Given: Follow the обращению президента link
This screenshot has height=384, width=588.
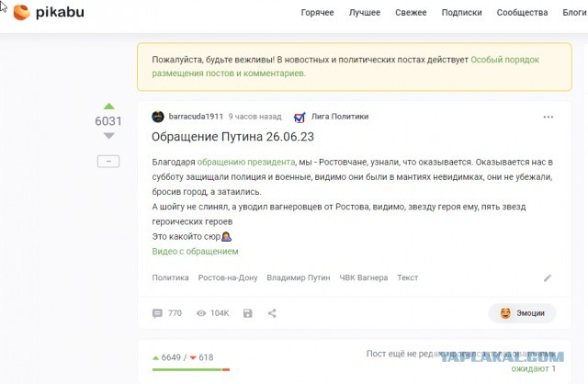Looking at the screenshot, I should click(x=246, y=162).
